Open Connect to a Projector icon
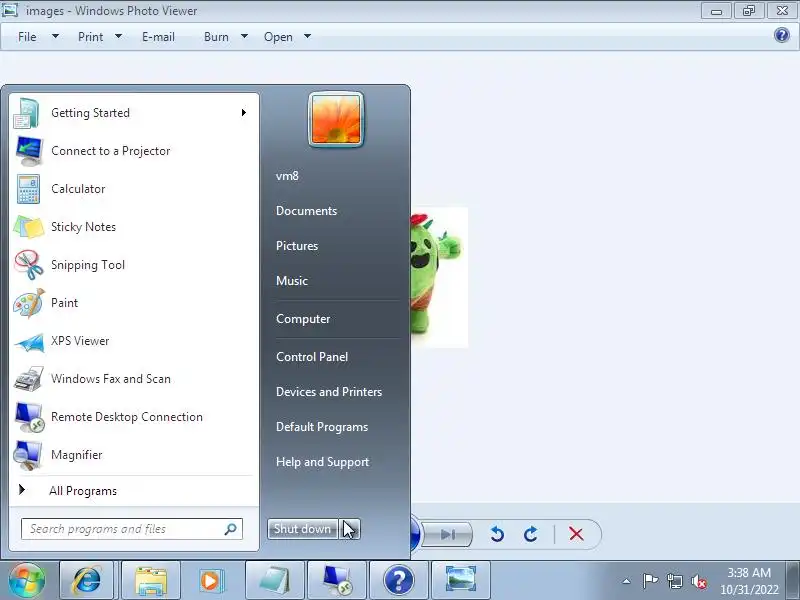Screen dimensions: 800x600 pos(29,151)
